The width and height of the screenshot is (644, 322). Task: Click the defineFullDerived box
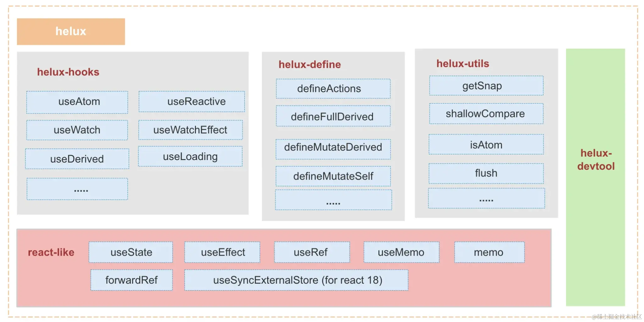pyautogui.click(x=333, y=116)
